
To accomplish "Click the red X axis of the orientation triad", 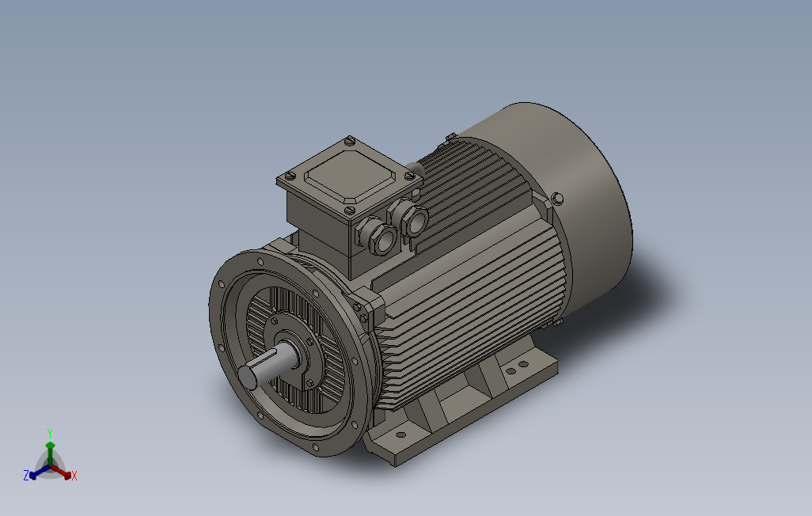I will coord(63,472).
